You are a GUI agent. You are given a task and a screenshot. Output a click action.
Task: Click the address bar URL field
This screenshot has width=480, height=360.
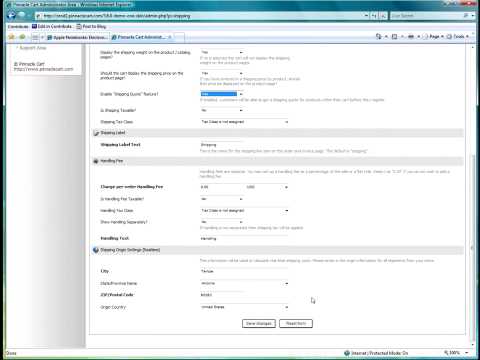[199, 16]
